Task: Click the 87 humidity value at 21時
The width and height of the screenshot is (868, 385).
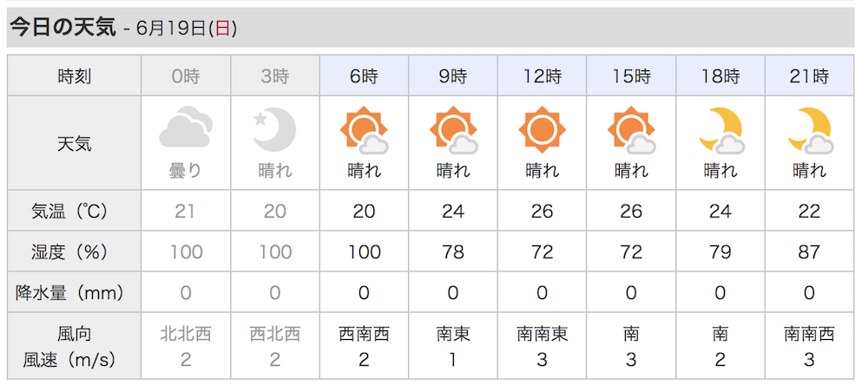Action: pyautogui.click(x=809, y=252)
